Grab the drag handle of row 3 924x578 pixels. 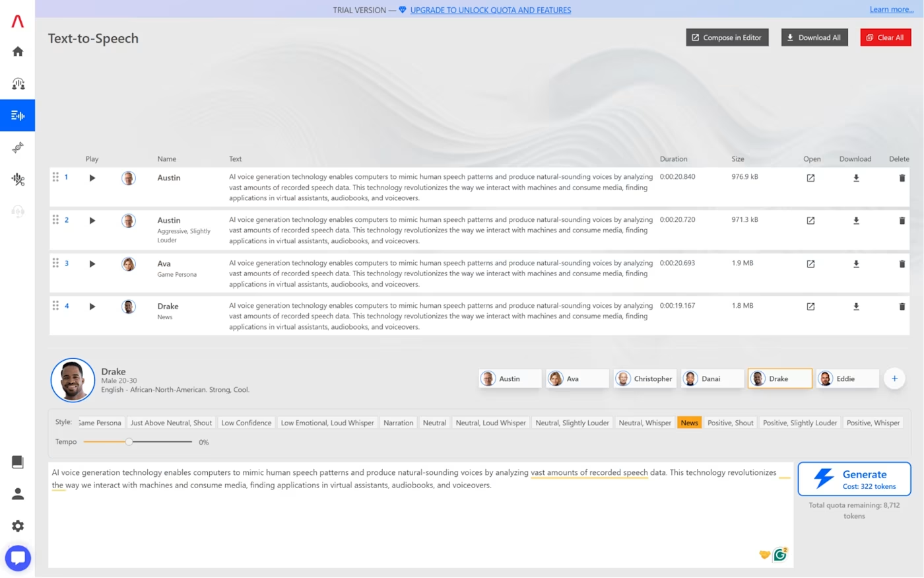55,263
